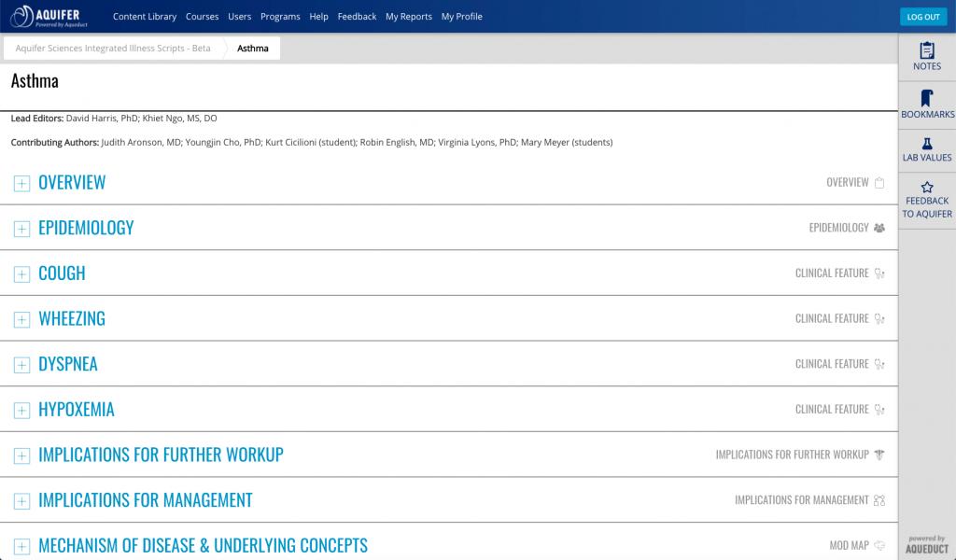Click the HYPOXEMIA section heading

tap(77, 410)
